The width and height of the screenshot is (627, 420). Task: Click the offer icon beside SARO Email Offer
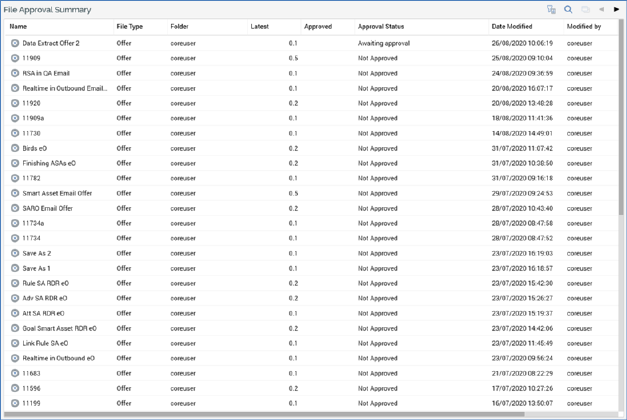[15, 209]
